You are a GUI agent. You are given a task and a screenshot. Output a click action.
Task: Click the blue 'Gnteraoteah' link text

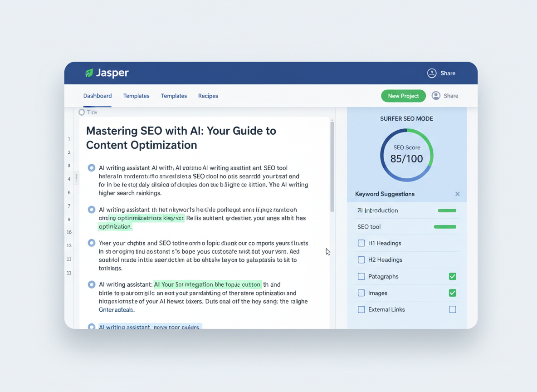coord(117,310)
